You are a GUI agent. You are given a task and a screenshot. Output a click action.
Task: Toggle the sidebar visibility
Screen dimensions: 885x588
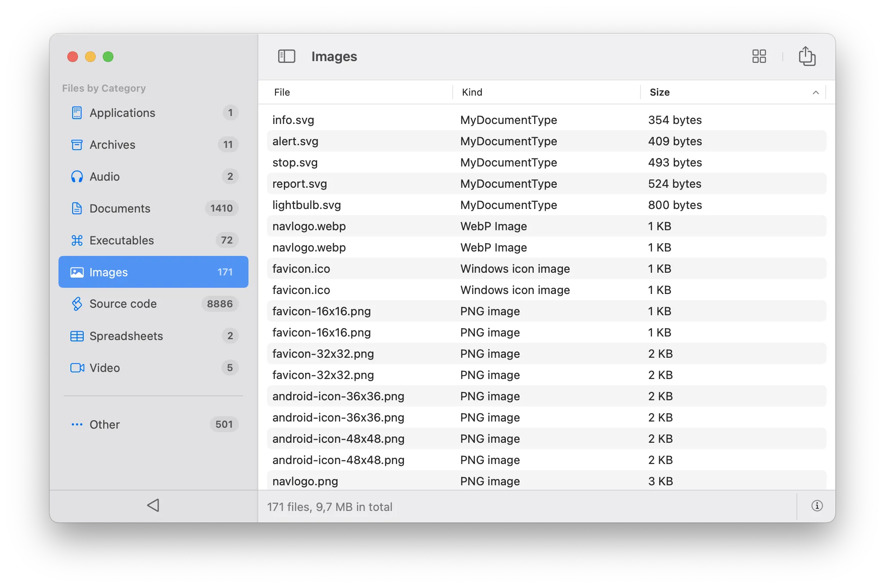286,56
